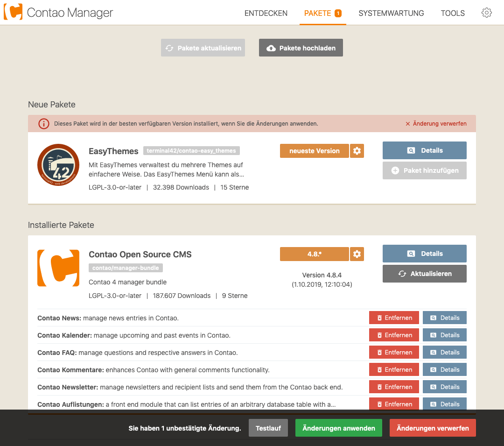
Task: Open Details for Contao Open Source CMS
Action: [424, 254]
